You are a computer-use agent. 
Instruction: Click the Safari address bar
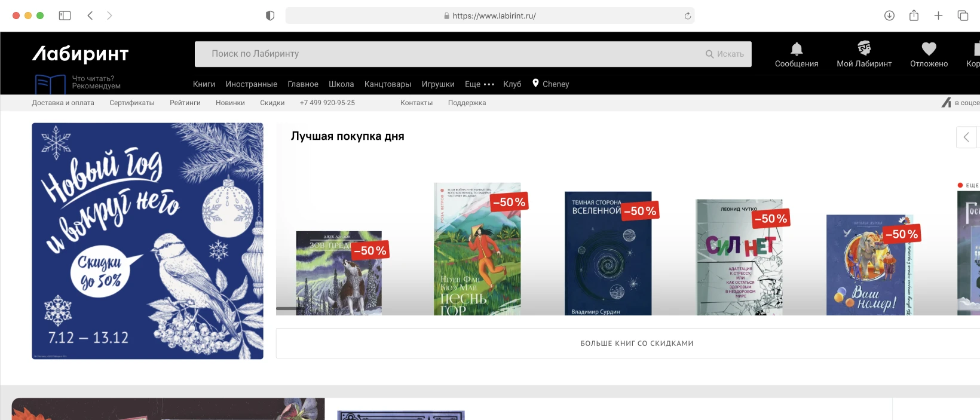click(x=490, y=16)
